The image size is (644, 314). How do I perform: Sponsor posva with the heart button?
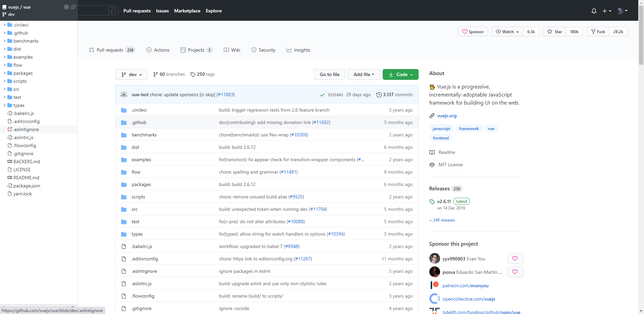pos(515,272)
